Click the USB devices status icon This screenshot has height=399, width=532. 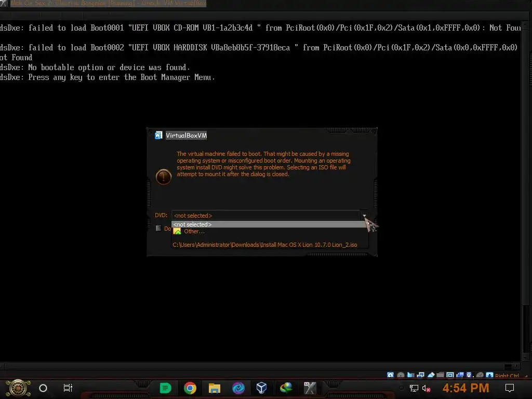431,375
